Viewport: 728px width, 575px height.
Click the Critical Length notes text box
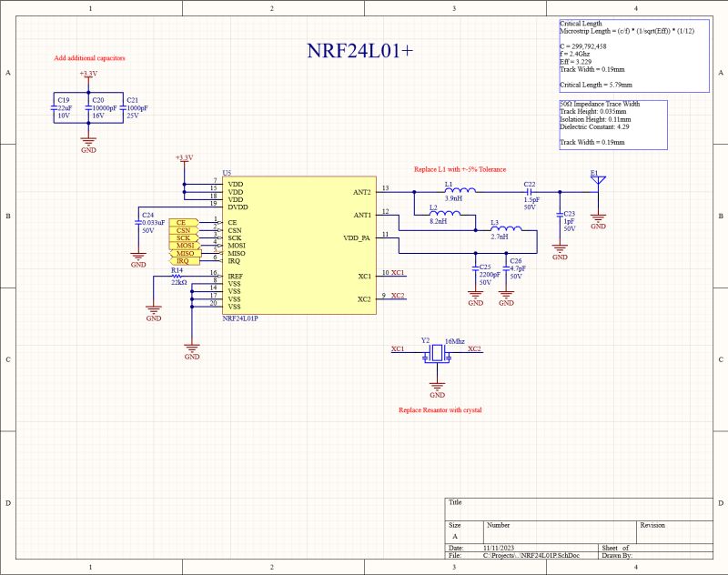pos(632,53)
